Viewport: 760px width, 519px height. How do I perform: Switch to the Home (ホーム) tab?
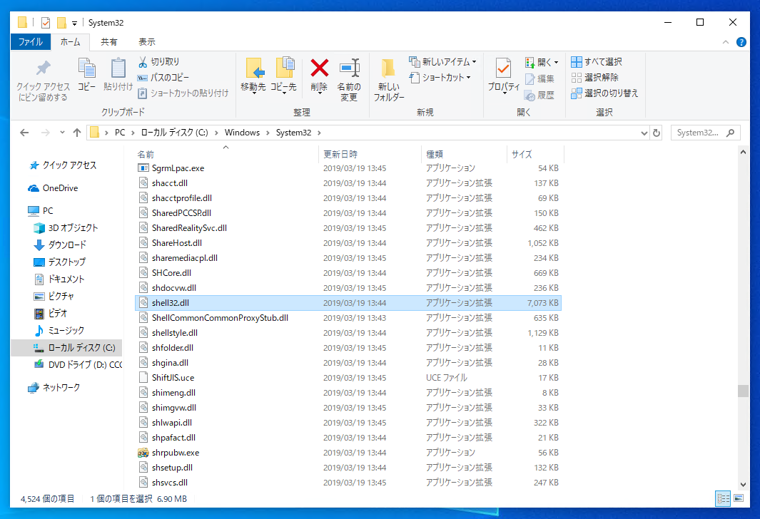pos(70,42)
